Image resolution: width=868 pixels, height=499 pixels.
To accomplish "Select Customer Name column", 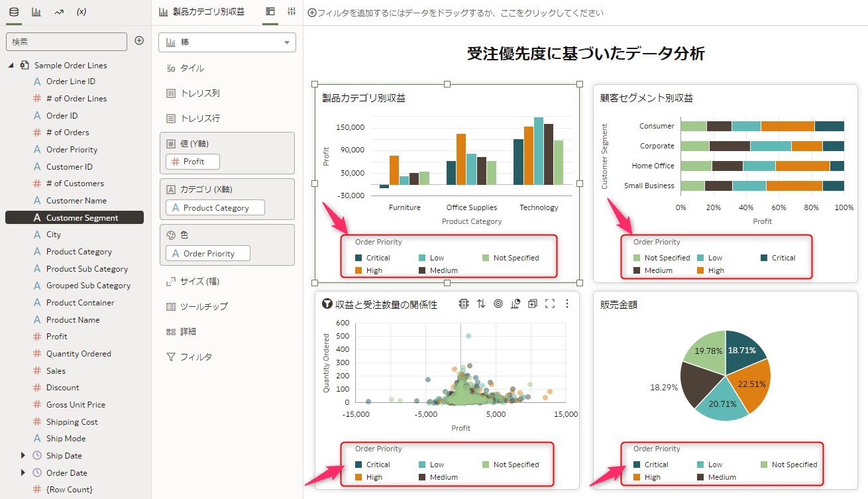I will [76, 200].
